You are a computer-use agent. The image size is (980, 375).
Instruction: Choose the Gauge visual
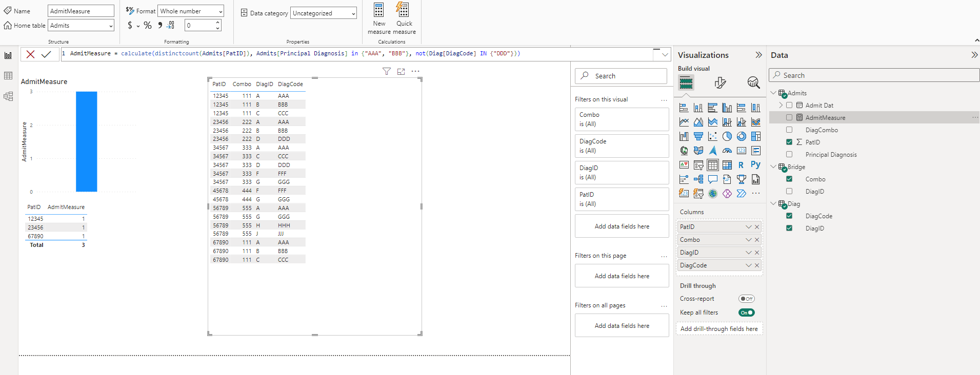(727, 151)
